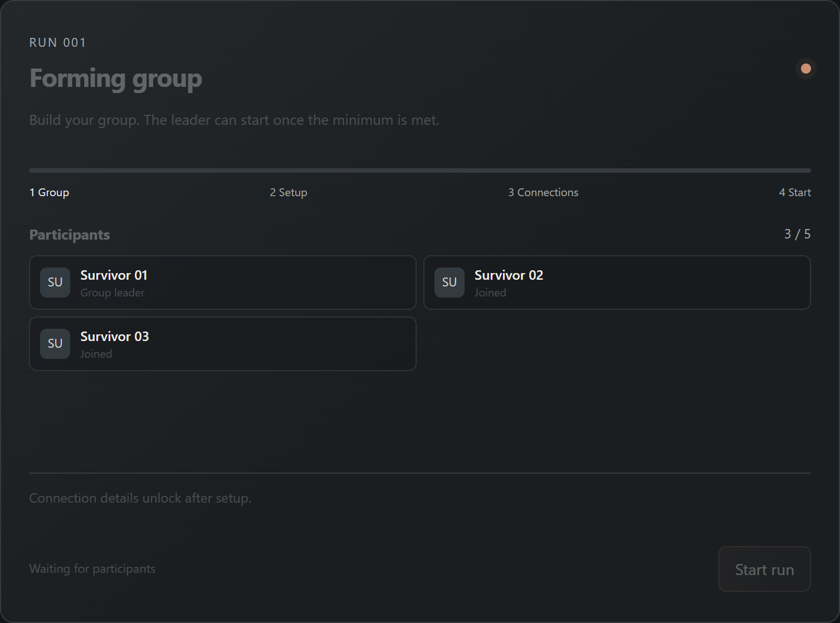Open the 3 Connections step
840x623 pixels.
[x=543, y=192]
